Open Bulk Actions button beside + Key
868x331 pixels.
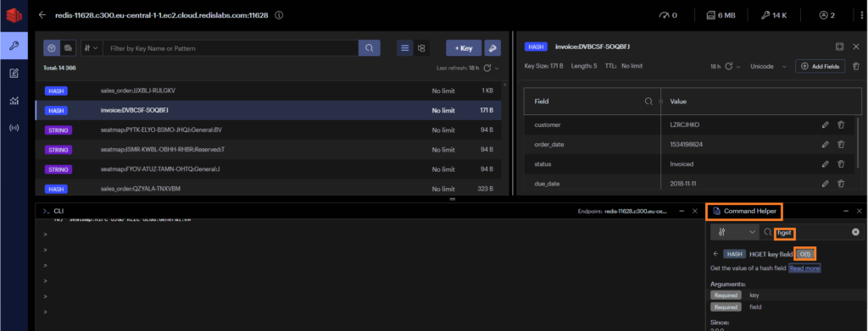(x=492, y=48)
